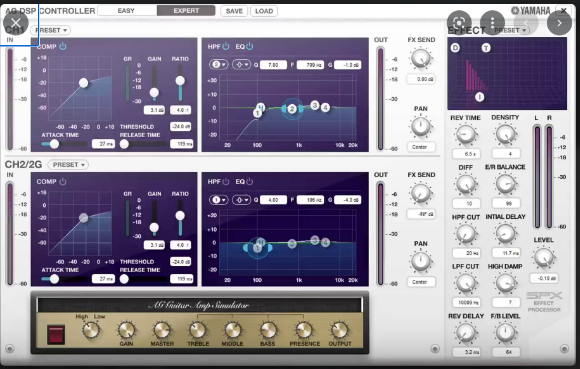Viewport: 580px width, 369px height.
Task: Click the SAVE button
Action: (234, 11)
